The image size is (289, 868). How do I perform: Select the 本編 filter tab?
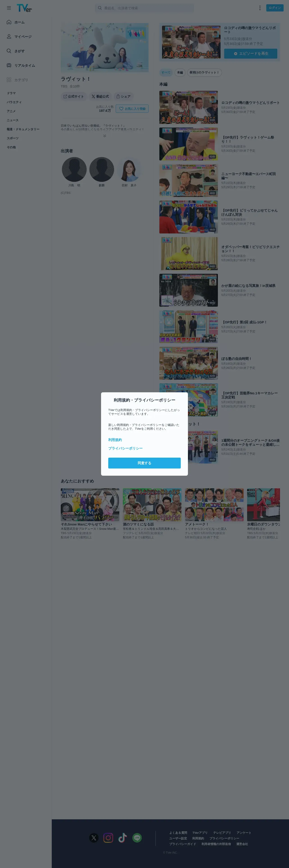click(180, 72)
